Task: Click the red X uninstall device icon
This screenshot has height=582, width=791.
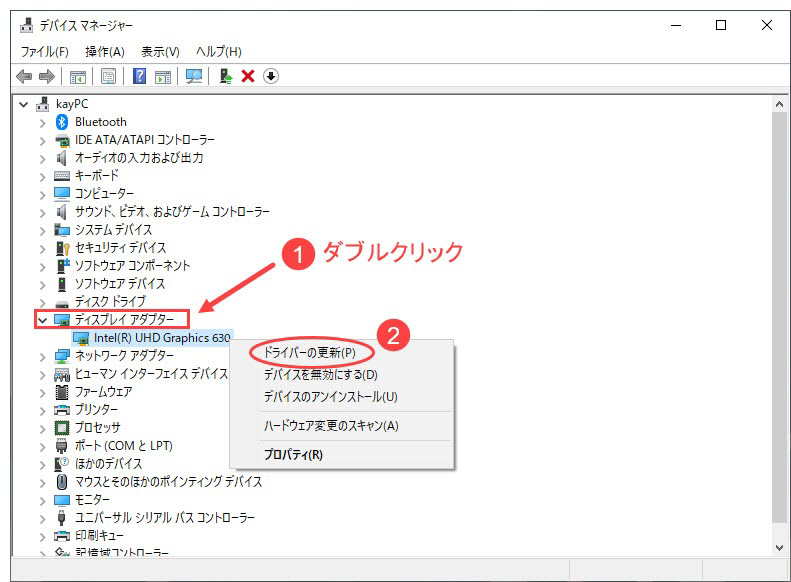Action: coord(248,76)
